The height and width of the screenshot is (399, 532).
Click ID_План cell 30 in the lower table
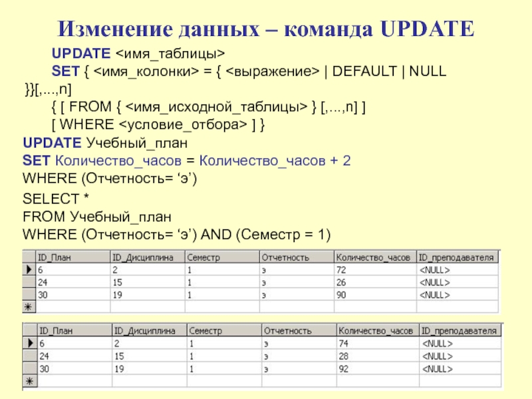click(x=73, y=368)
